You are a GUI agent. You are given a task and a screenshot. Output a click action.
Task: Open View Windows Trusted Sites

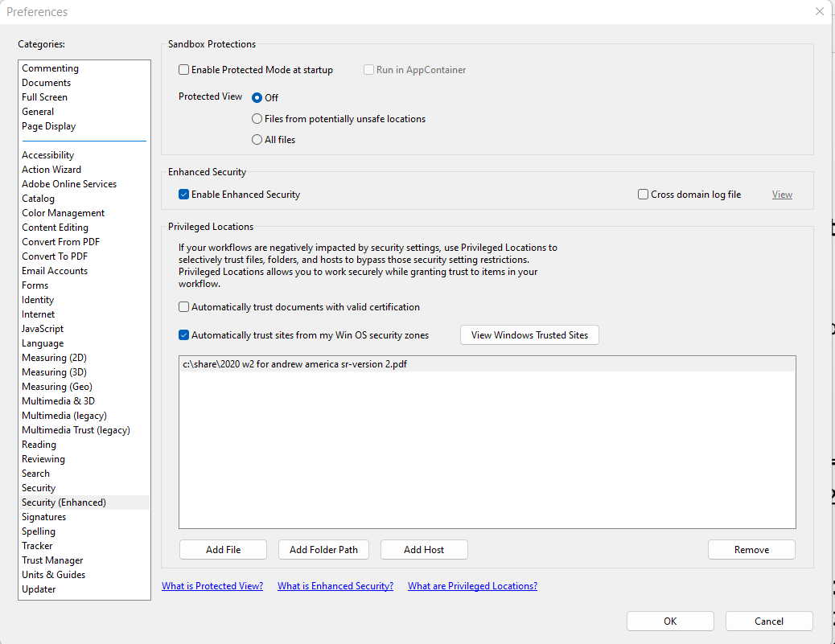(529, 334)
